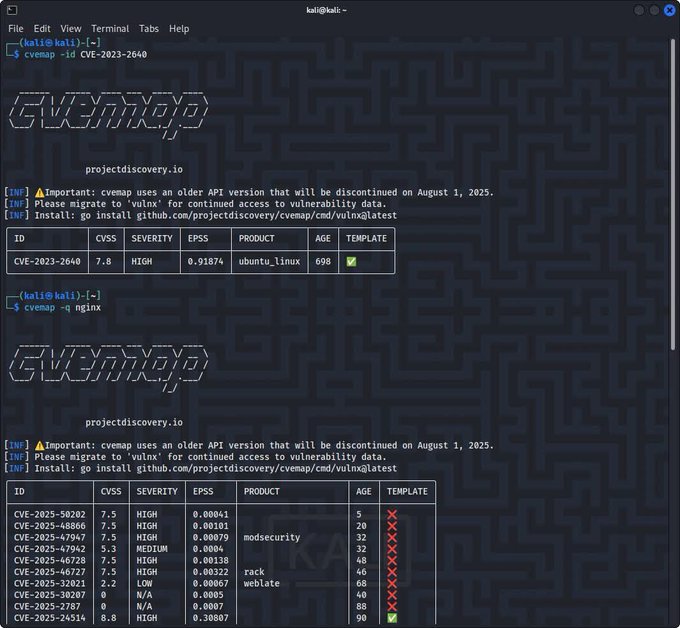Click the first 'Please migrate to vulnx' line
Screen dimensions: 680x628
[195, 204]
